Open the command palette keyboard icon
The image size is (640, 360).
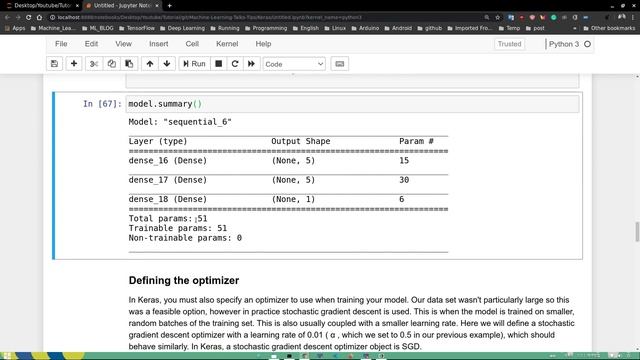click(x=340, y=64)
